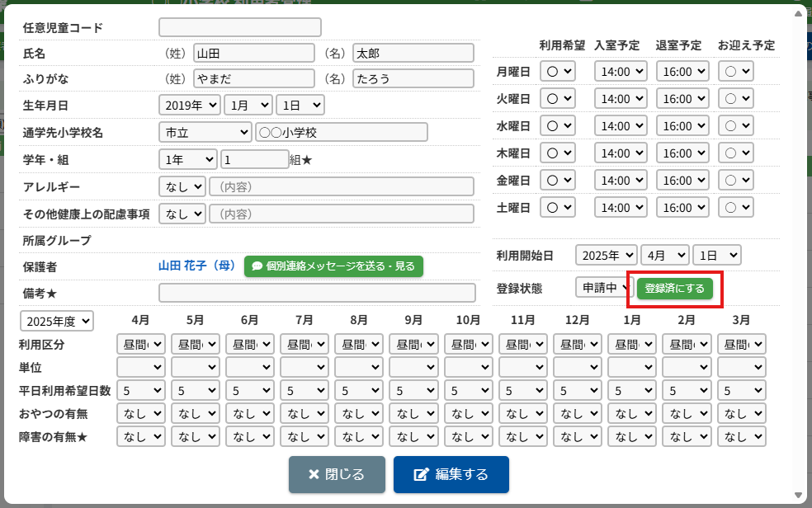
Task: Click the 閉じる button
Action: point(337,474)
